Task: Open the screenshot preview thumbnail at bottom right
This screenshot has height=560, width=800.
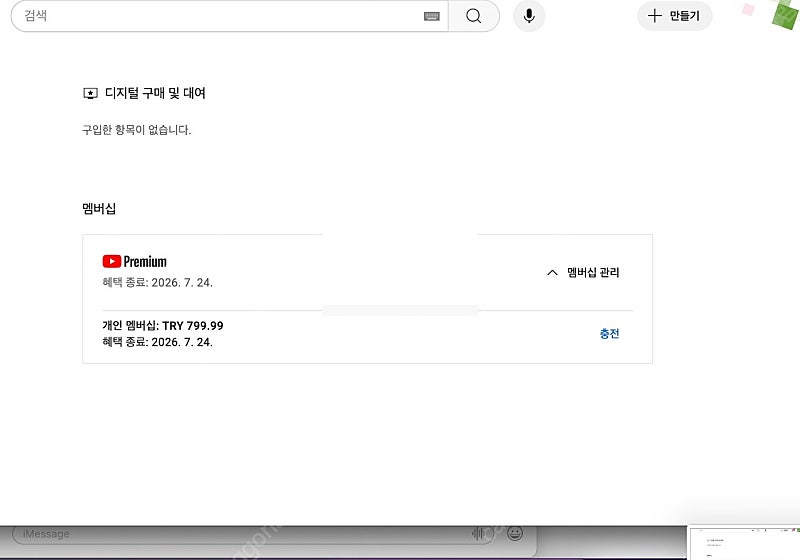Action: (x=744, y=543)
